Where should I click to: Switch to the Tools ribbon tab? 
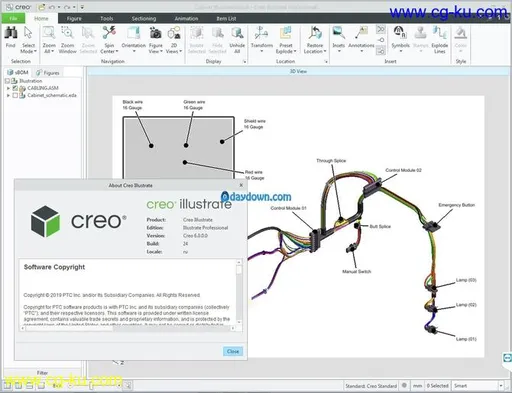click(x=107, y=19)
